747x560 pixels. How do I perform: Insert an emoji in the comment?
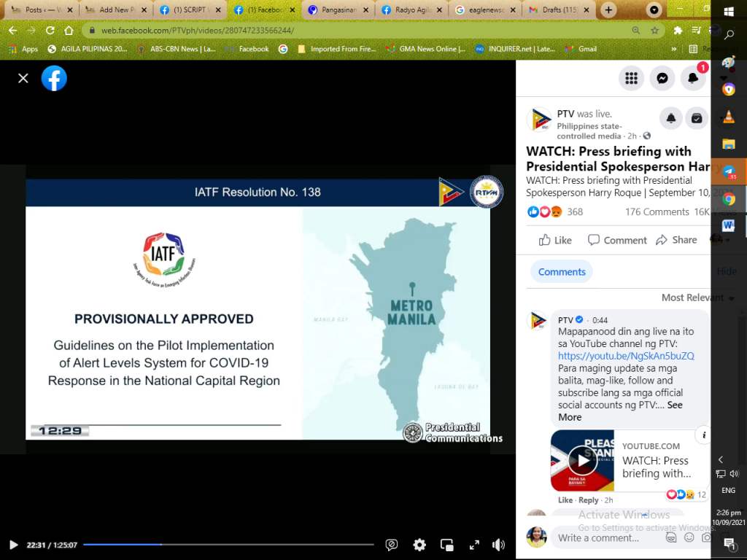coord(689,538)
